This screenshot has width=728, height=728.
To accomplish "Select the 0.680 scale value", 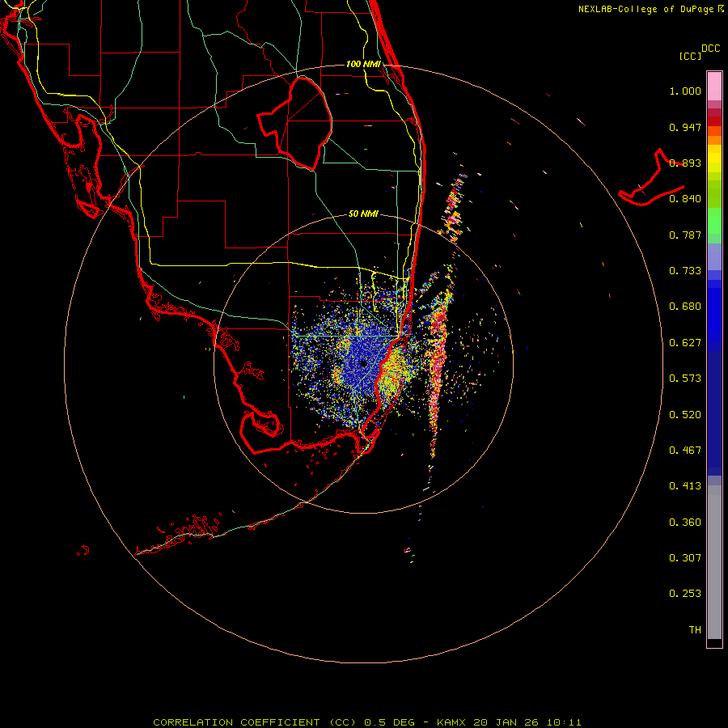I will point(685,307).
